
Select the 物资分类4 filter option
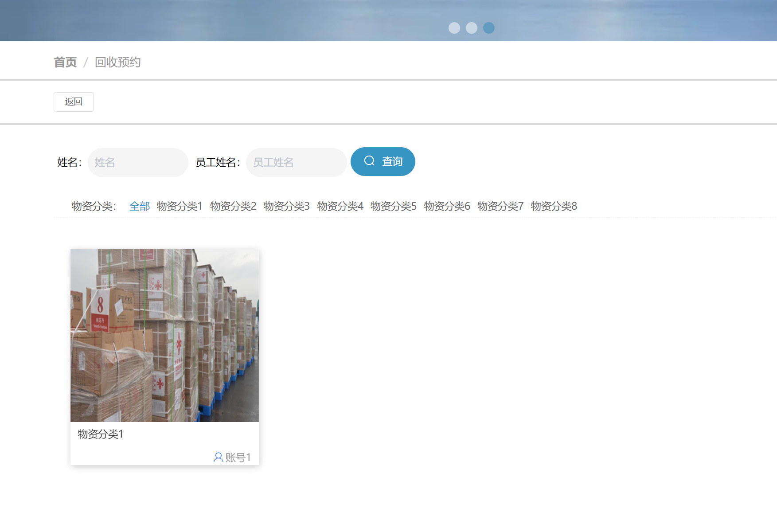click(x=340, y=206)
